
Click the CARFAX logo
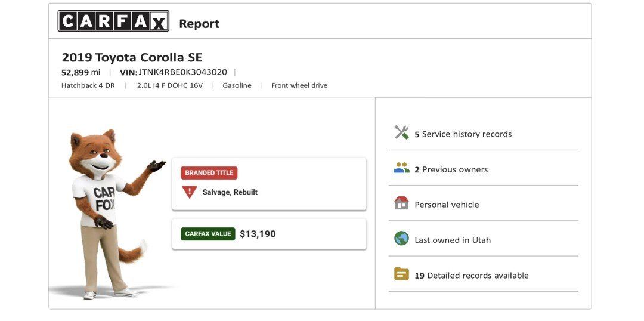[113, 21]
